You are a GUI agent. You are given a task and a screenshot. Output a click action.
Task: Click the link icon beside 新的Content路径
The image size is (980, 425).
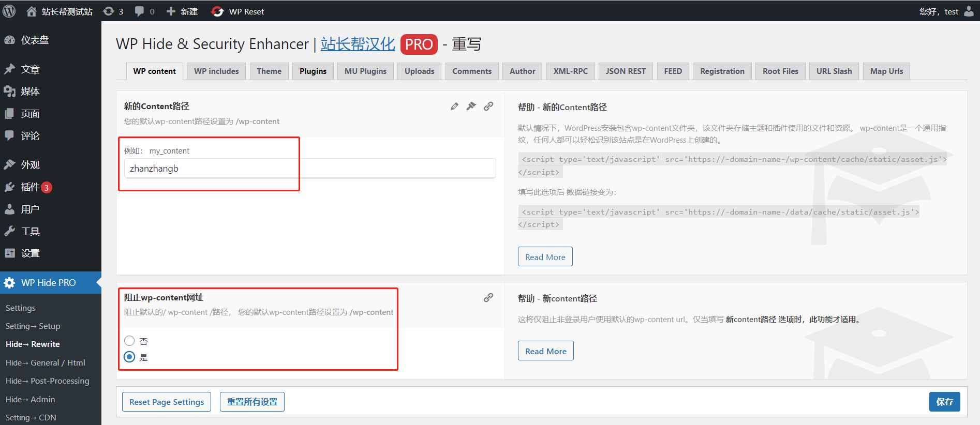click(488, 107)
